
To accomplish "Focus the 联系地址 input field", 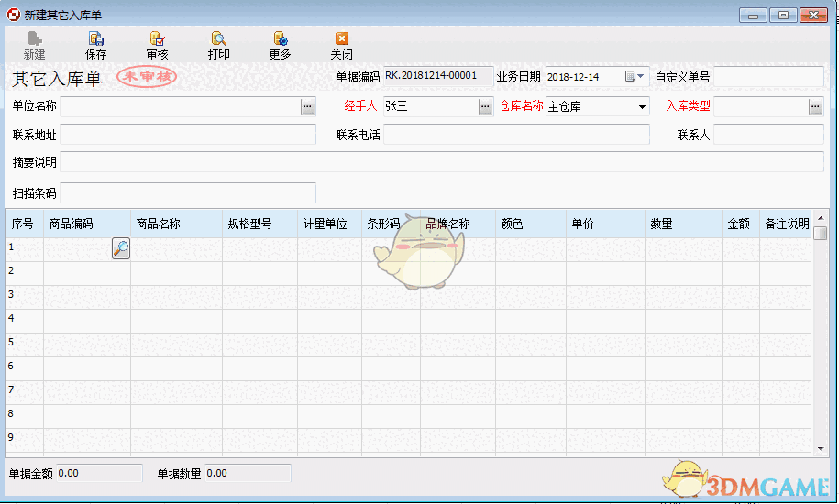I will pyautogui.click(x=188, y=135).
